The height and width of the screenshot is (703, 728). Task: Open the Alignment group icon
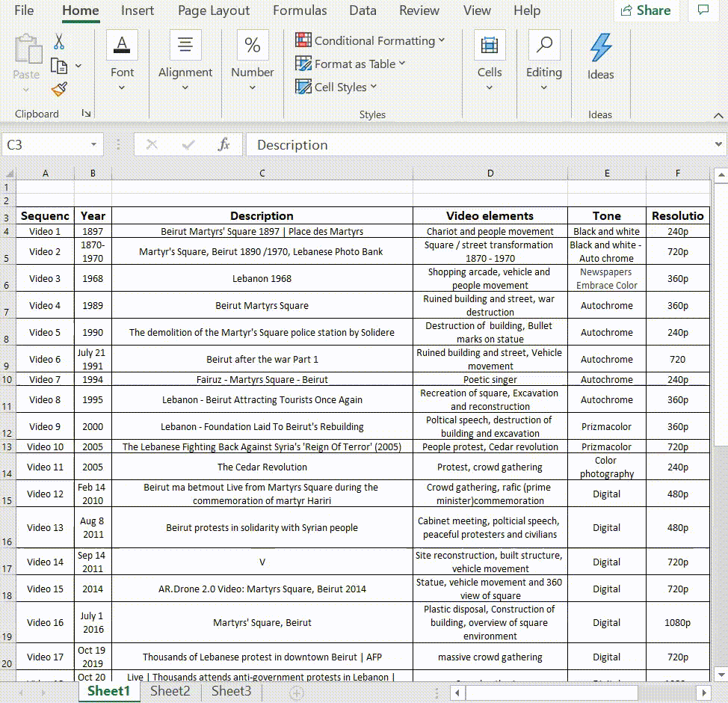(185, 46)
